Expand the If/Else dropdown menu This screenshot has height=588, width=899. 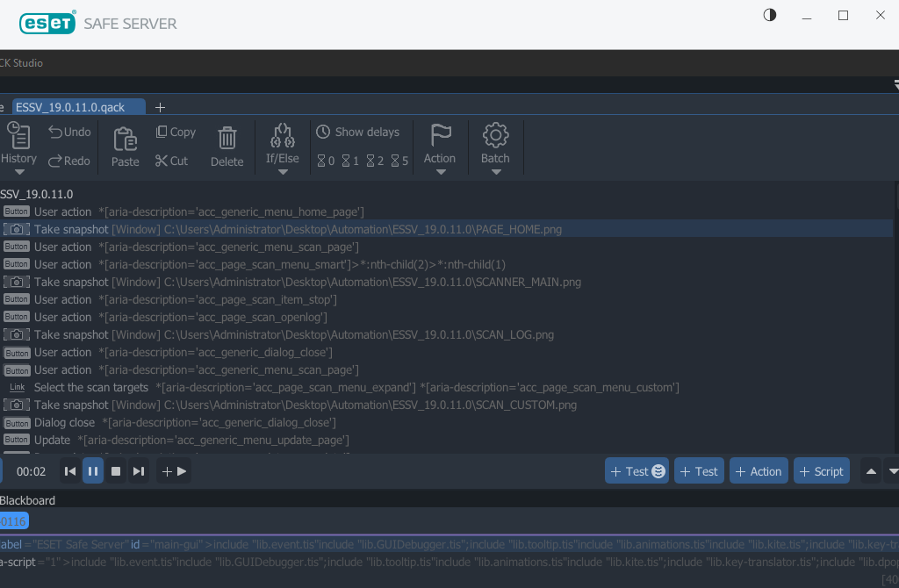[x=283, y=147]
